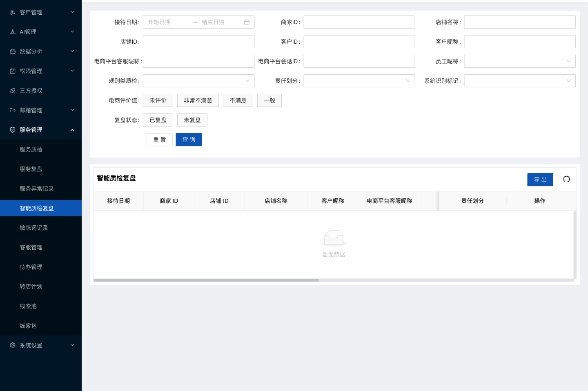Image resolution: width=588 pixels, height=391 pixels.
Task: Expand the 数据分析 menu chevron
Action: tap(72, 51)
